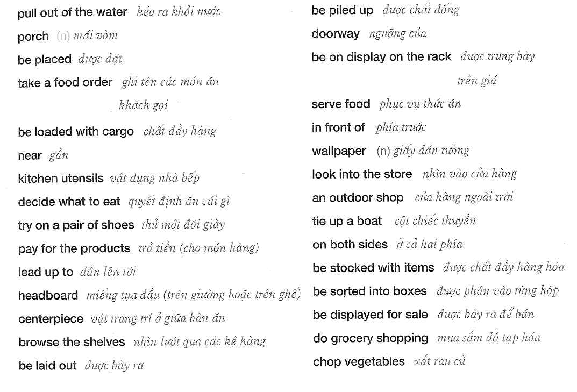577x392 pixels.
Task: Click the word 'doorway'
Action: tap(336, 34)
